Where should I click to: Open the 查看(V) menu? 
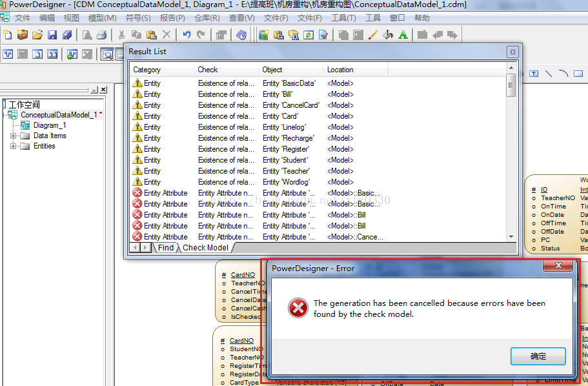coord(241,18)
